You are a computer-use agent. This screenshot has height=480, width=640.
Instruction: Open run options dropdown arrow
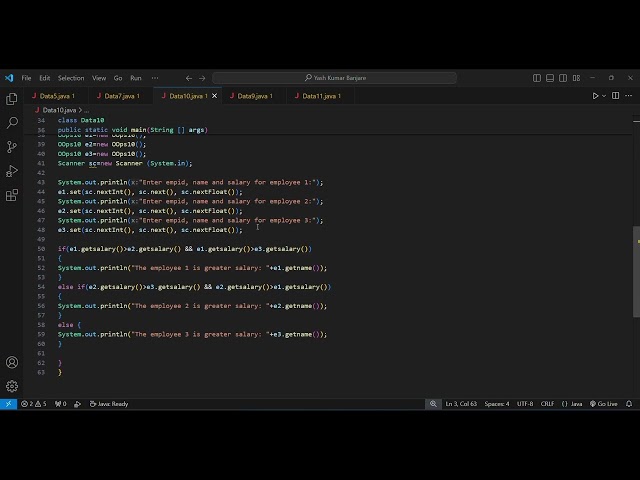604,96
